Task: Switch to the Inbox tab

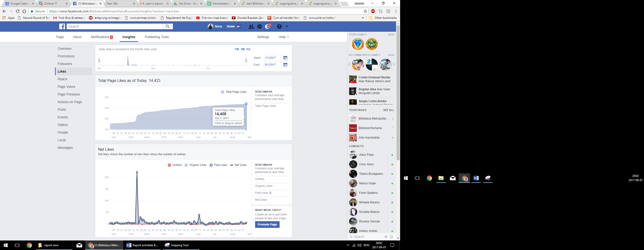Action: (77, 37)
